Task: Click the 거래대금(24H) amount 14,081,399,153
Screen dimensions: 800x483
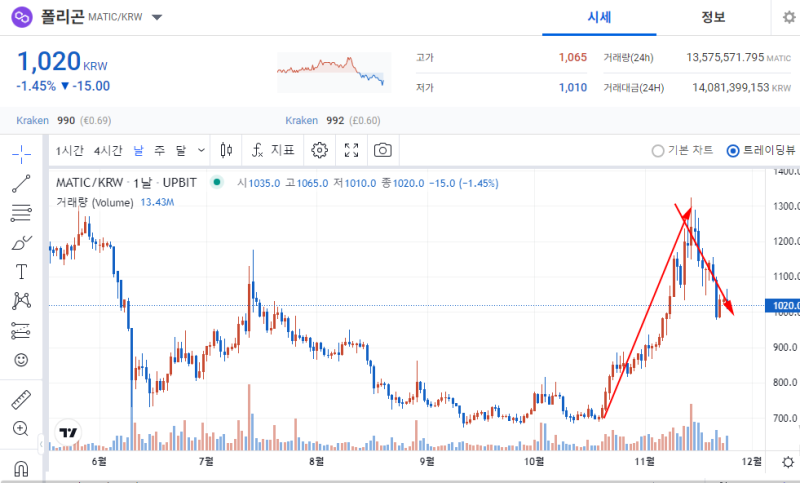Action: (x=731, y=87)
